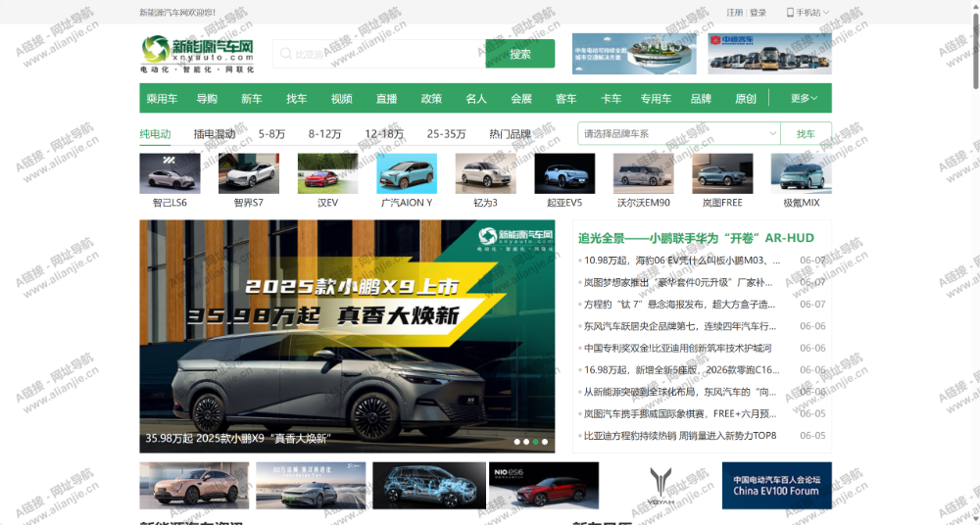Image resolution: width=980 pixels, height=525 pixels.
Task: Open the 找车 navigation menu item
Action: coord(297,98)
